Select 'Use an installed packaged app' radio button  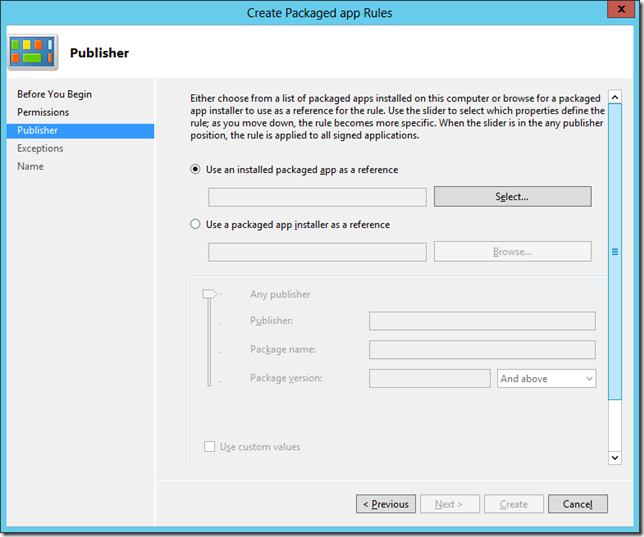coord(196,170)
